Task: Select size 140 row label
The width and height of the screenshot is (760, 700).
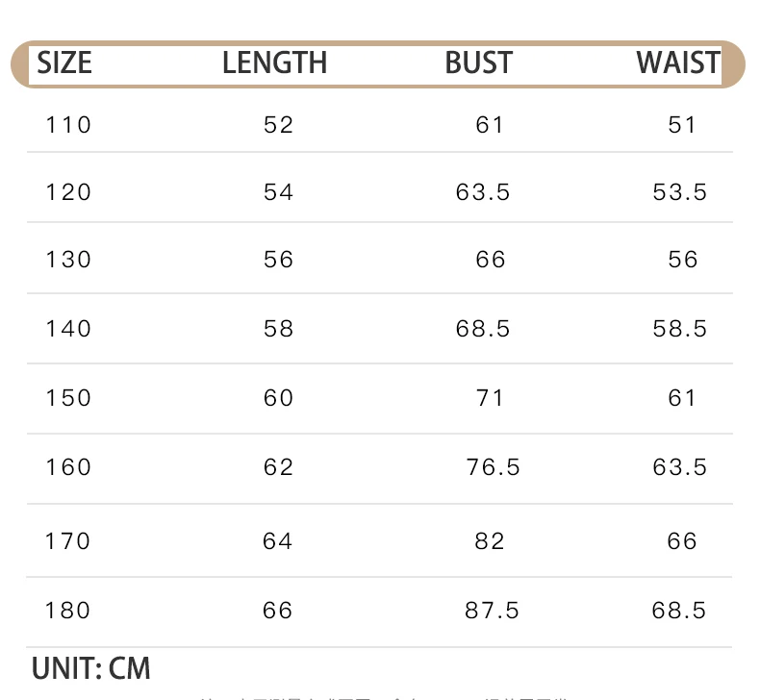Action: tap(68, 329)
